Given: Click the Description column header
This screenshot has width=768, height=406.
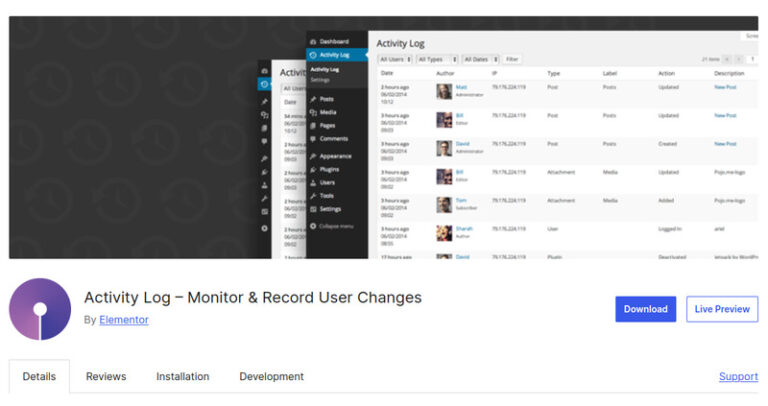Looking at the screenshot, I should [x=729, y=73].
